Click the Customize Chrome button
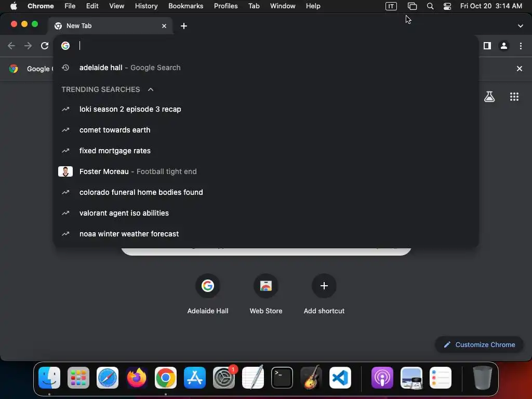Screen dimensions: 532x399 click(479, 344)
